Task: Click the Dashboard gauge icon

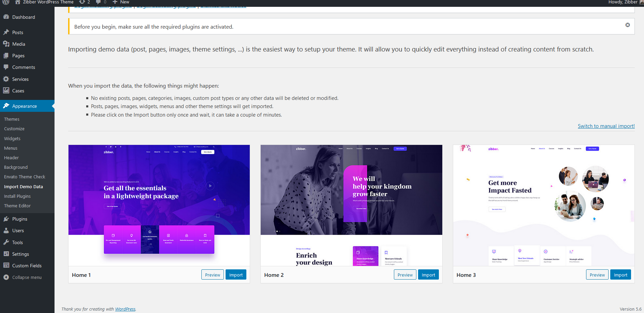Action: 6,17
